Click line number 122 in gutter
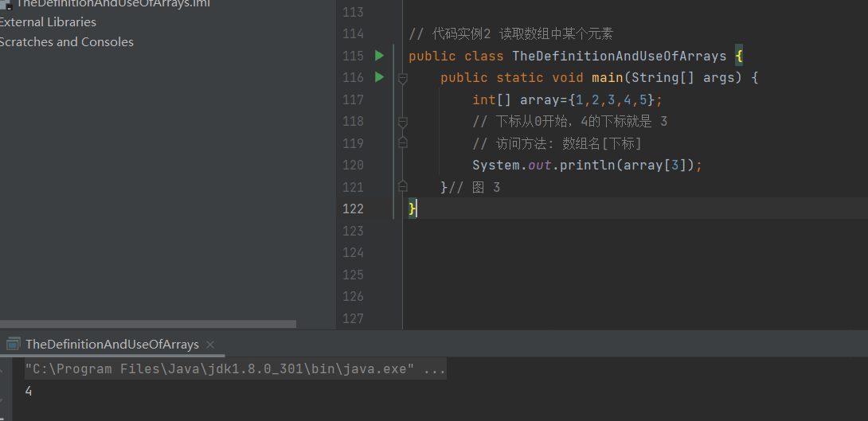Viewport: 868px width, 421px height. [x=354, y=209]
